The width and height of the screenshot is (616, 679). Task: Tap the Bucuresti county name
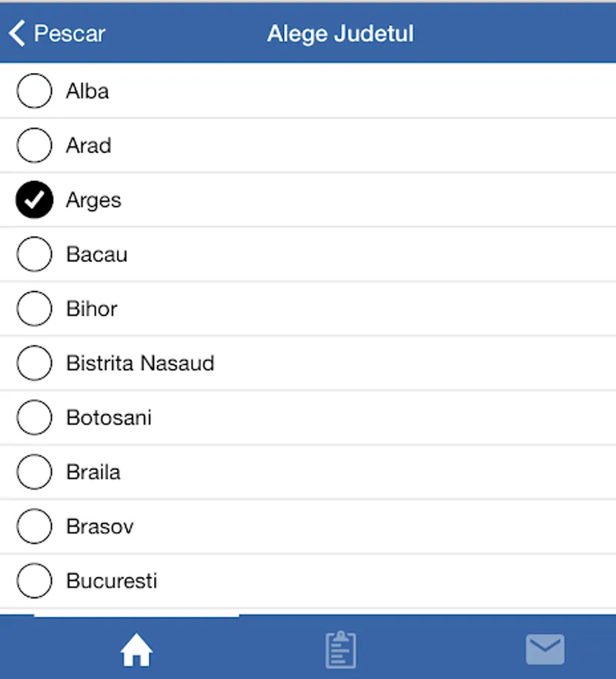(112, 581)
